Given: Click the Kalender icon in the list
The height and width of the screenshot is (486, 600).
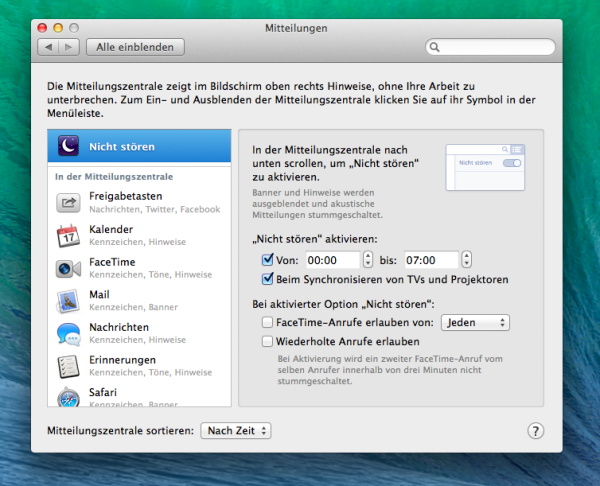Looking at the screenshot, I should click(68, 235).
